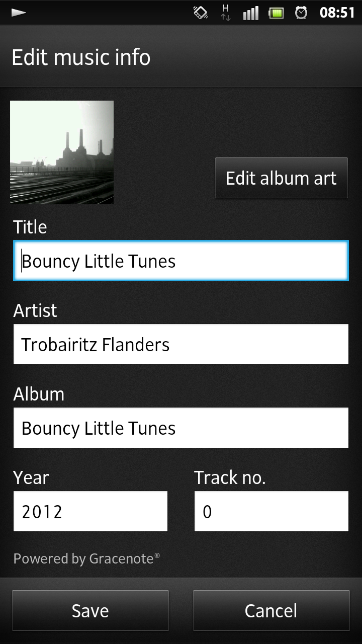Tap the H mobile data indicator
362x644 pixels.
(x=226, y=13)
